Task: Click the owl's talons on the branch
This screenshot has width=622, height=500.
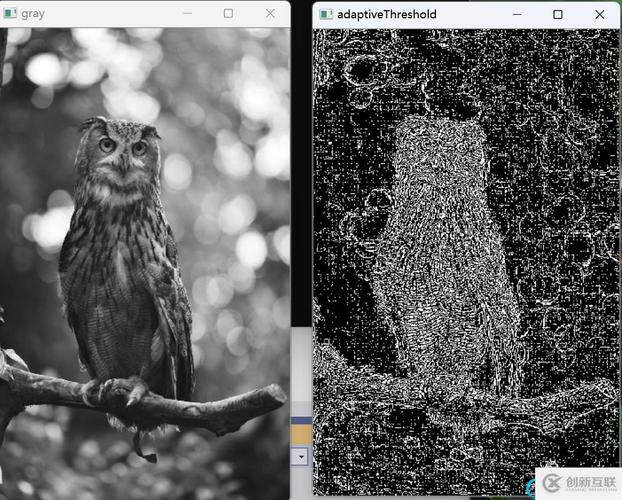Action: (122, 388)
